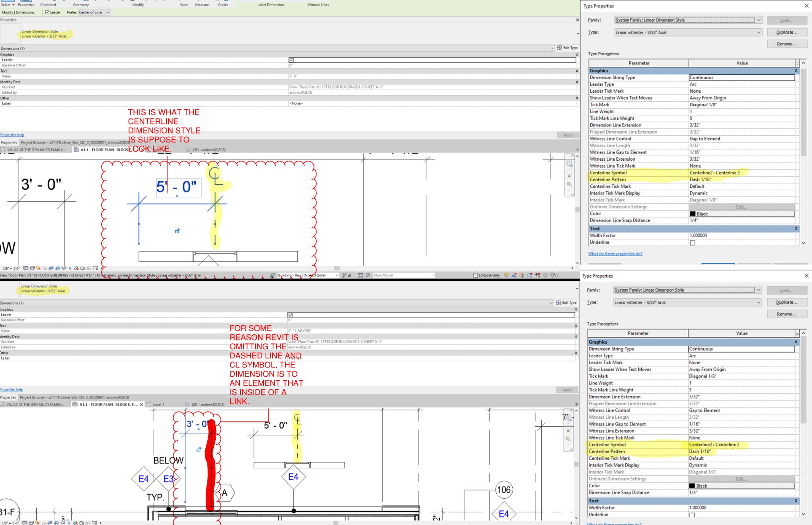Open the Building - Revit workset dropdown
The width and height of the screenshot is (812, 525).
(x=308, y=275)
